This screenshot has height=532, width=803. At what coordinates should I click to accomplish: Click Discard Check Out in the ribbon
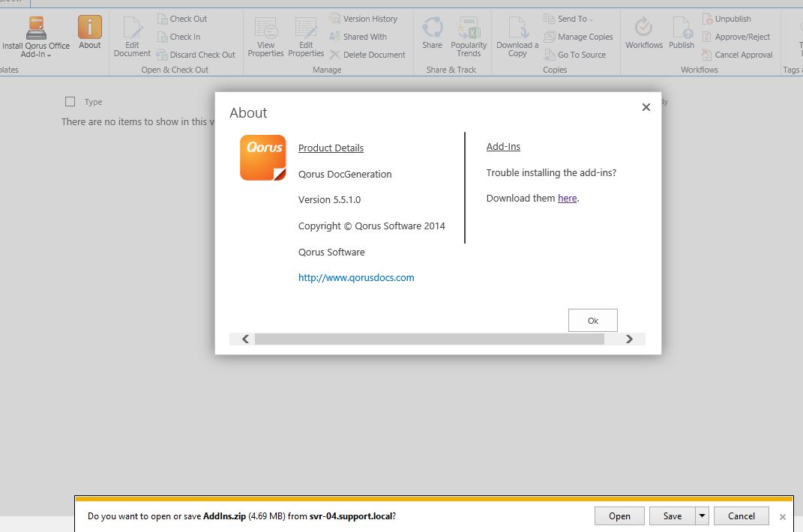196,55
